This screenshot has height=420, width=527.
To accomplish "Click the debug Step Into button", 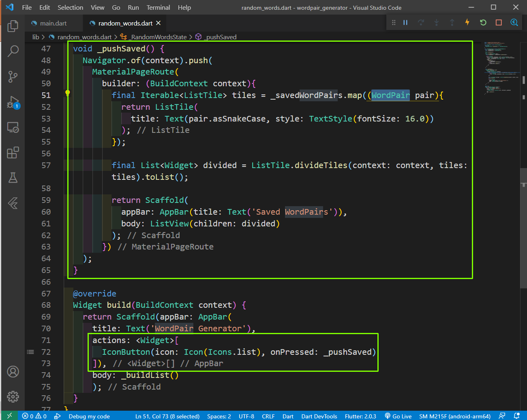I will (437, 23).
